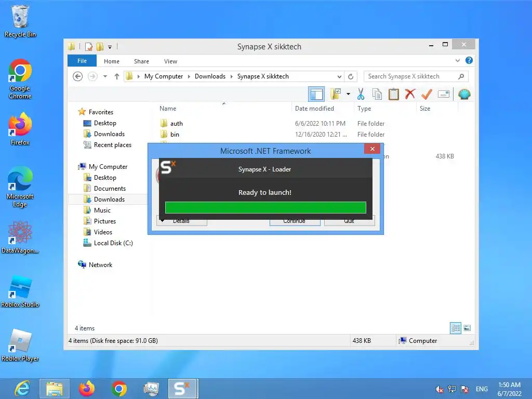Select Desktop under Favorites
This screenshot has width=532, height=399.
105,123
